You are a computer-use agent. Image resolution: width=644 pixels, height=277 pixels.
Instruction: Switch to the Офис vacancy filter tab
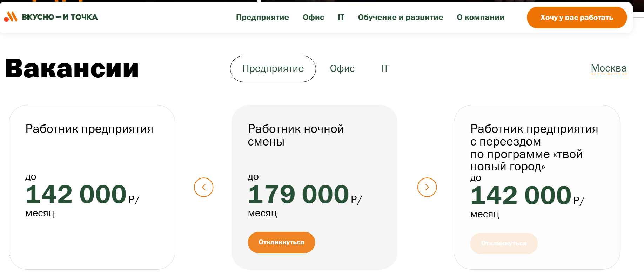342,69
